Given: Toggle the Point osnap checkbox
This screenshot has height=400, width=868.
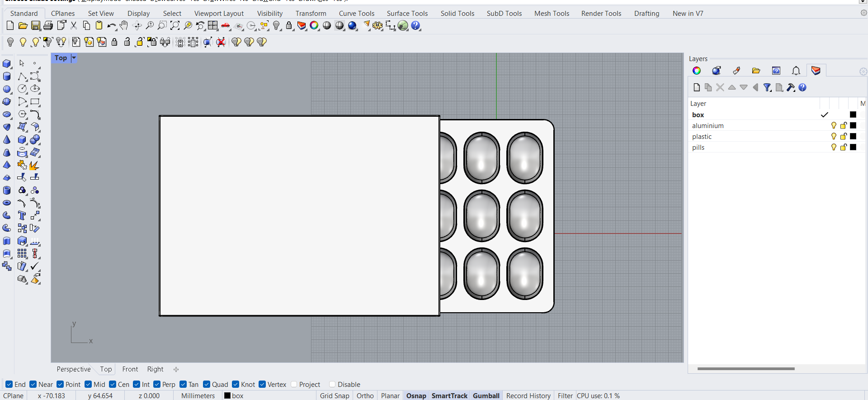Looking at the screenshot, I should pyautogui.click(x=60, y=384).
